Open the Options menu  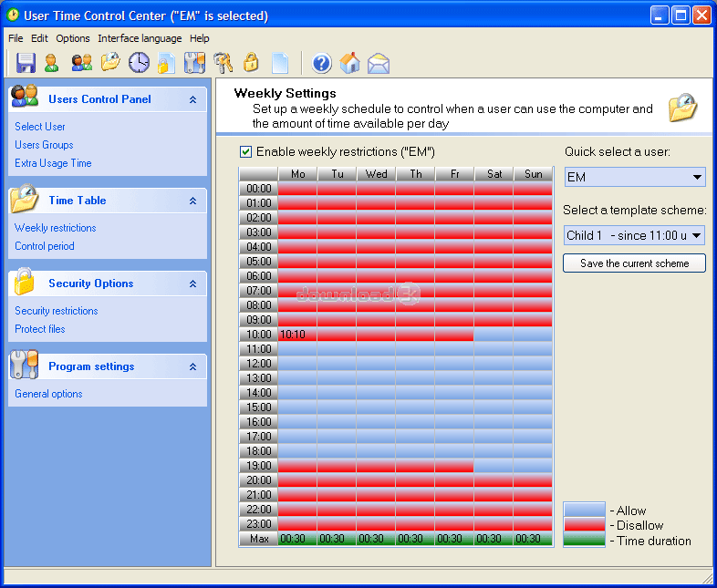coord(73,38)
